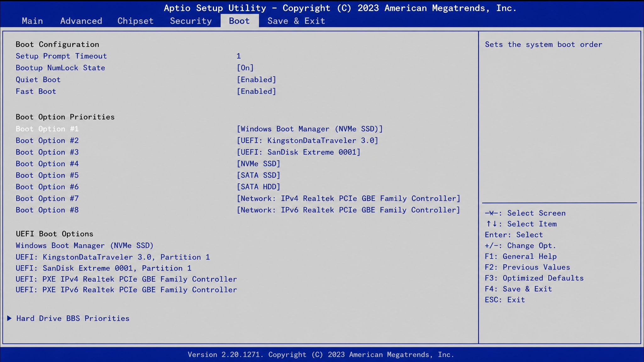The image size is (644, 362).
Task: Expand Hard Drive BBS Priorities arrow
Action: coord(9,318)
